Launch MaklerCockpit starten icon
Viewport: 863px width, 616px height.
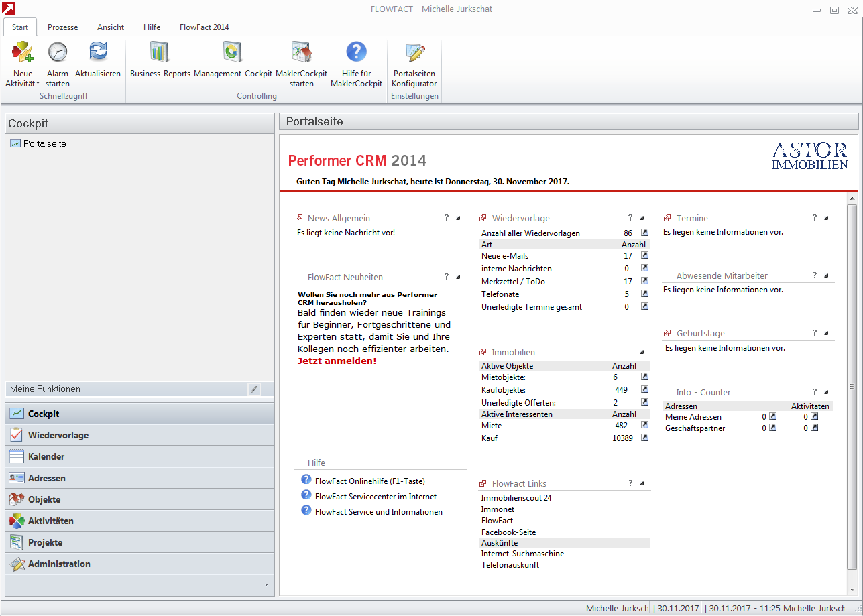click(301, 52)
